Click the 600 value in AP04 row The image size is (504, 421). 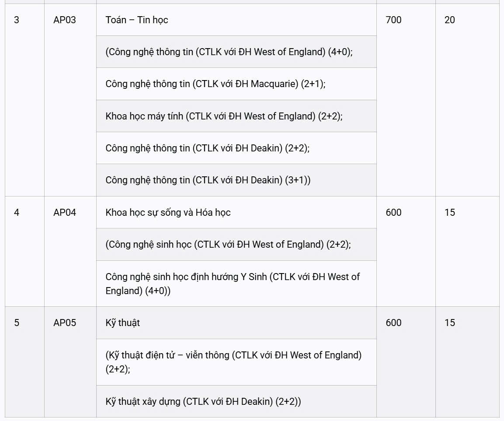393,213
